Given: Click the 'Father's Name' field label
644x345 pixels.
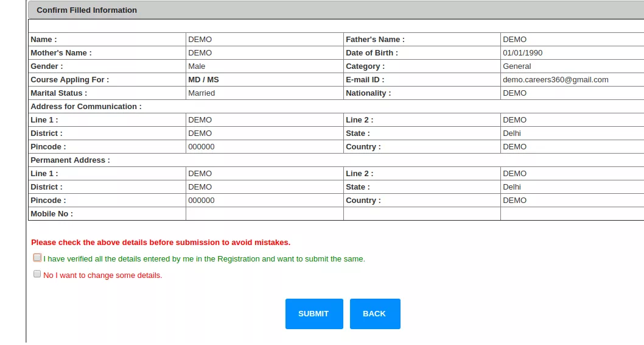Looking at the screenshot, I should tap(375, 40).
